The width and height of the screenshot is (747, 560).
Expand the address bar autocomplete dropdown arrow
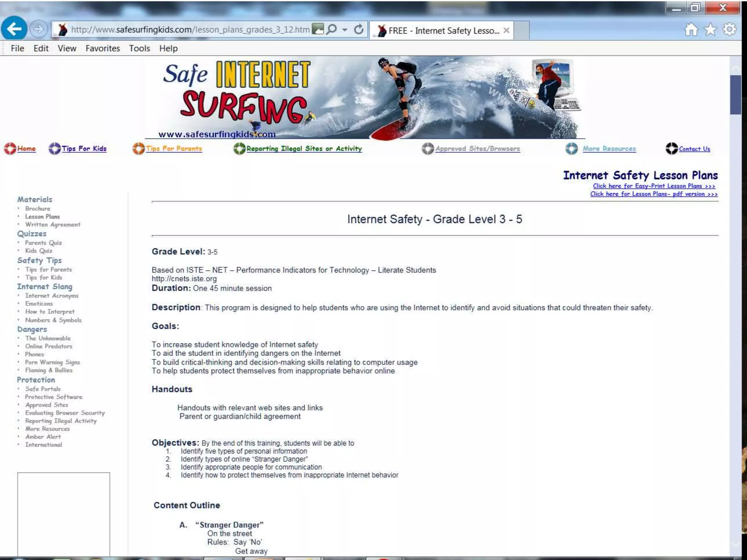[345, 30]
